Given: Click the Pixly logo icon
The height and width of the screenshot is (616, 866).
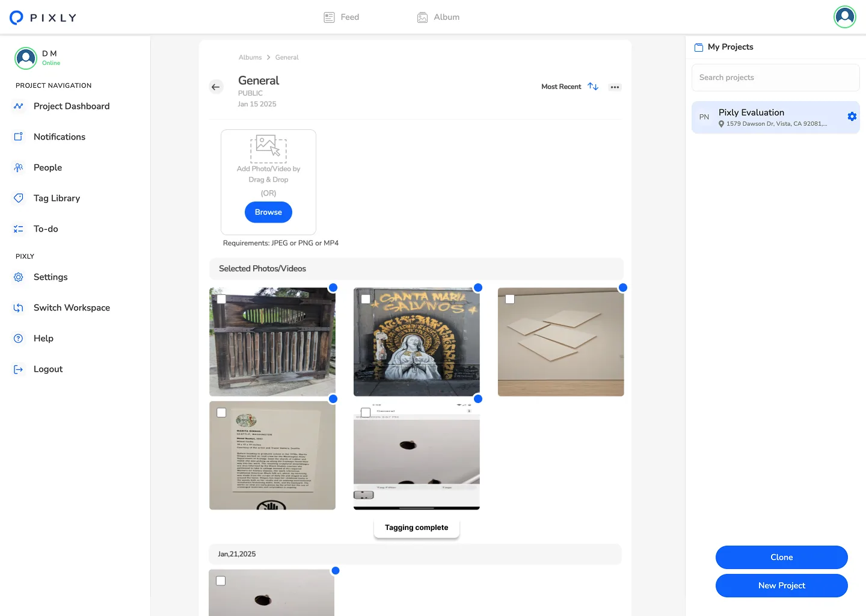Looking at the screenshot, I should 17,17.
